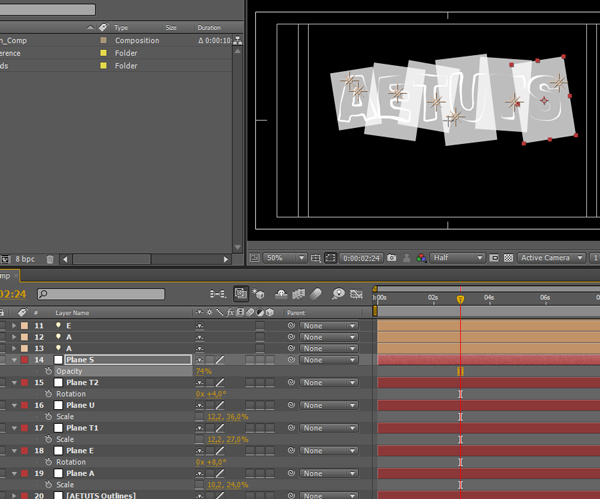Enable frame blending for the composition
Screen dimensions: 600x499
299,294
